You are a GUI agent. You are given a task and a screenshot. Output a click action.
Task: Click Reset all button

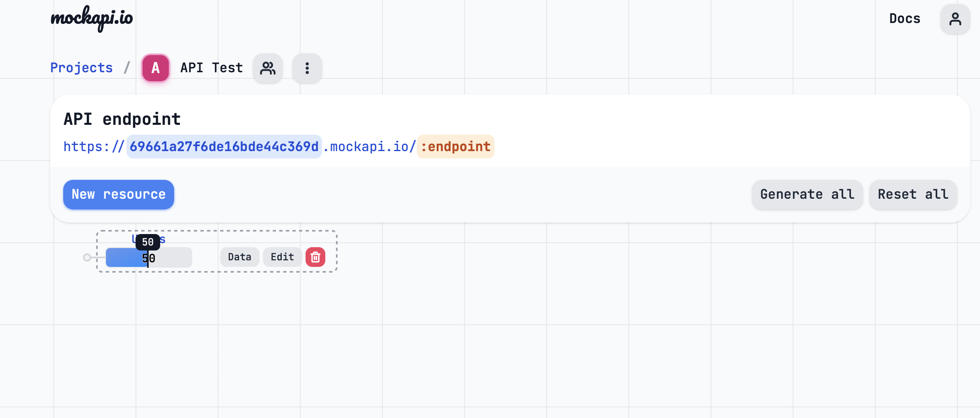click(913, 195)
